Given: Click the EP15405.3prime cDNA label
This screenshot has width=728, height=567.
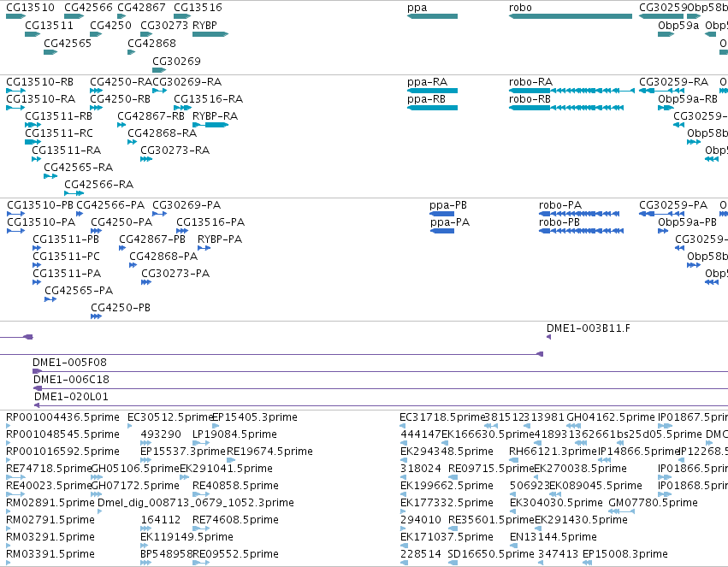Looking at the screenshot, I should (x=255, y=417).
